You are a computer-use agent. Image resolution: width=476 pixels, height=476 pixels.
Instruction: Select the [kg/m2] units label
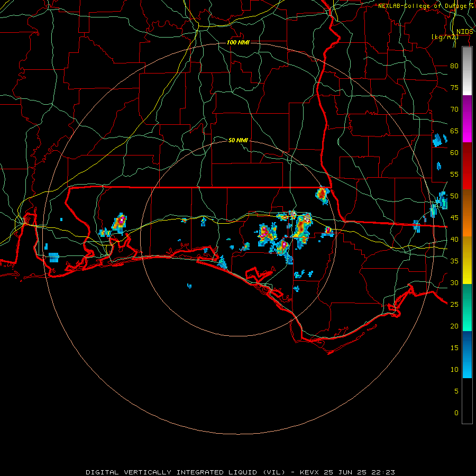tap(445, 37)
